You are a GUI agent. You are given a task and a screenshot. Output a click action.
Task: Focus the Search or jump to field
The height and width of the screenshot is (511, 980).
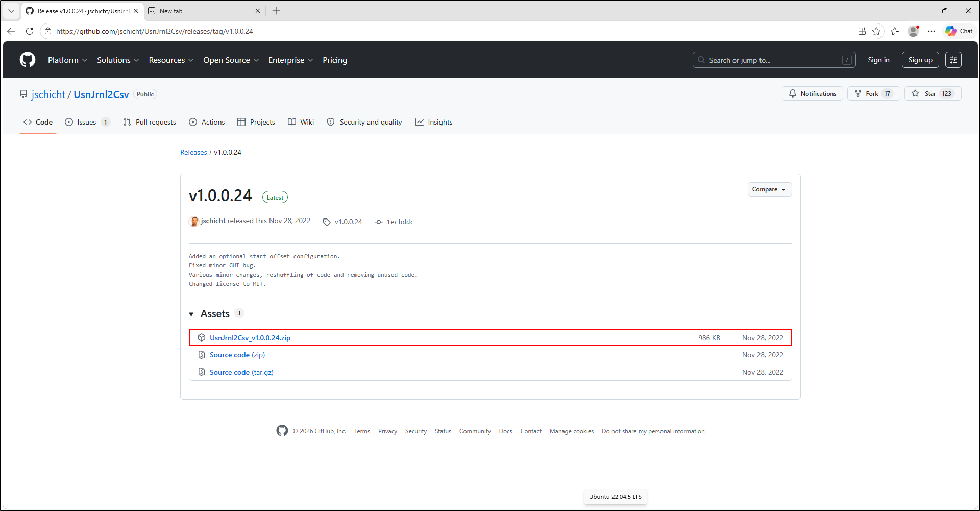coord(774,60)
